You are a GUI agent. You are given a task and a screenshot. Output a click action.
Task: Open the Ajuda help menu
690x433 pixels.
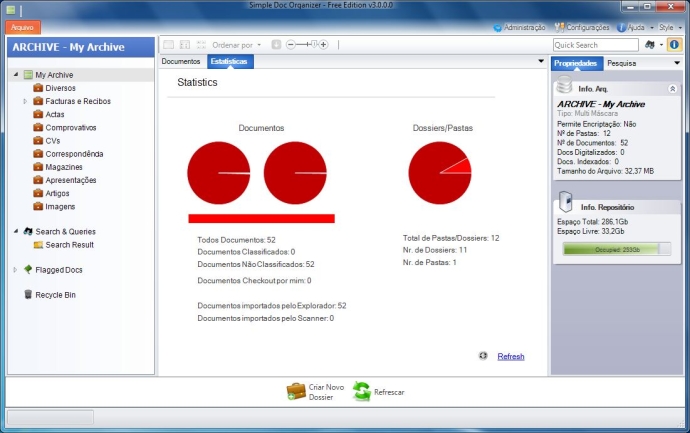(x=631, y=27)
